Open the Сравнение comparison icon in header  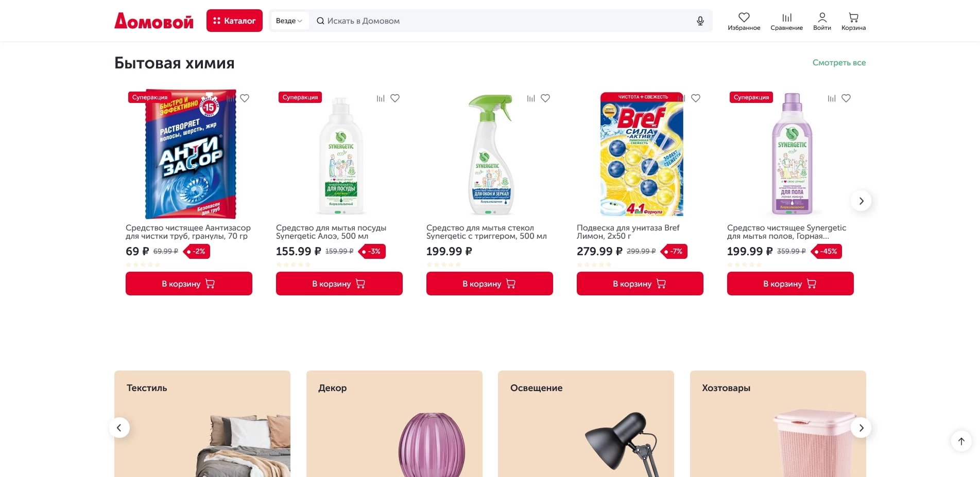786,17
